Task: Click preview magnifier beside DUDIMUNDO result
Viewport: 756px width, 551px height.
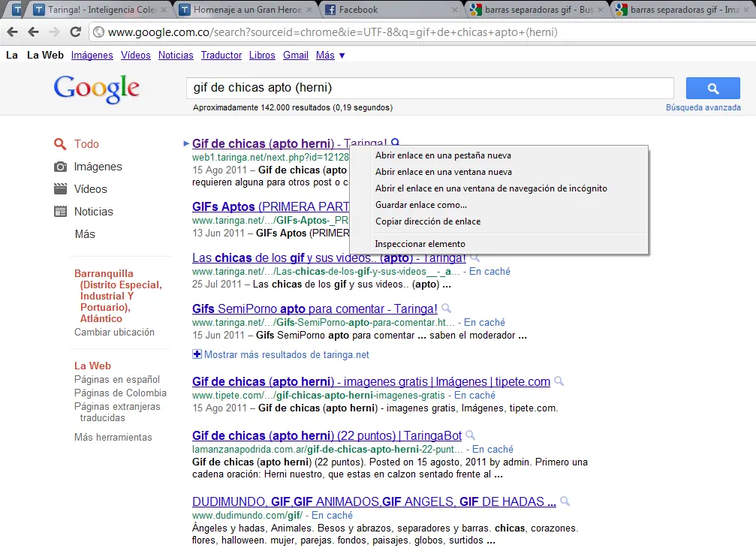Action: [565, 501]
